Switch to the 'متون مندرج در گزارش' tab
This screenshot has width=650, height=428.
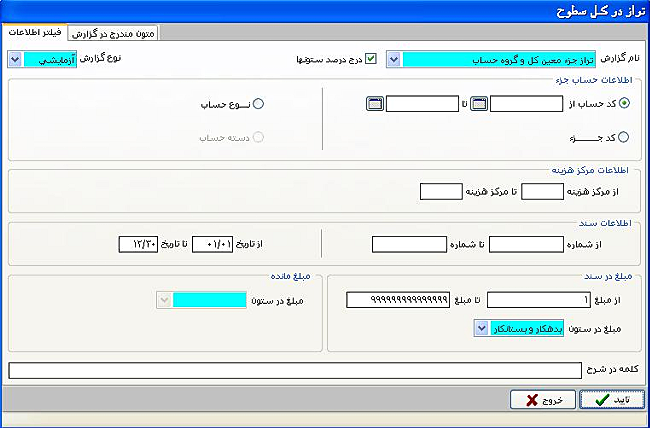point(113,34)
